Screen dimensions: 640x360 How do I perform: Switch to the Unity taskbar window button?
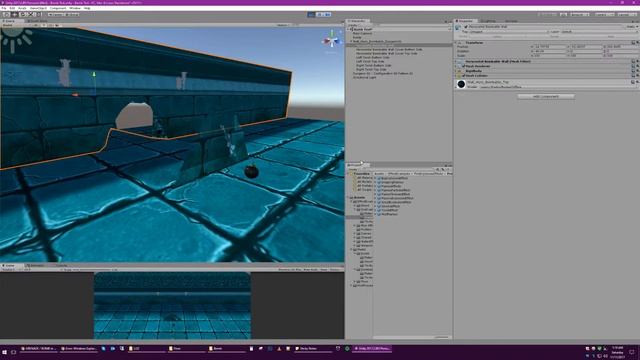click(x=372, y=349)
